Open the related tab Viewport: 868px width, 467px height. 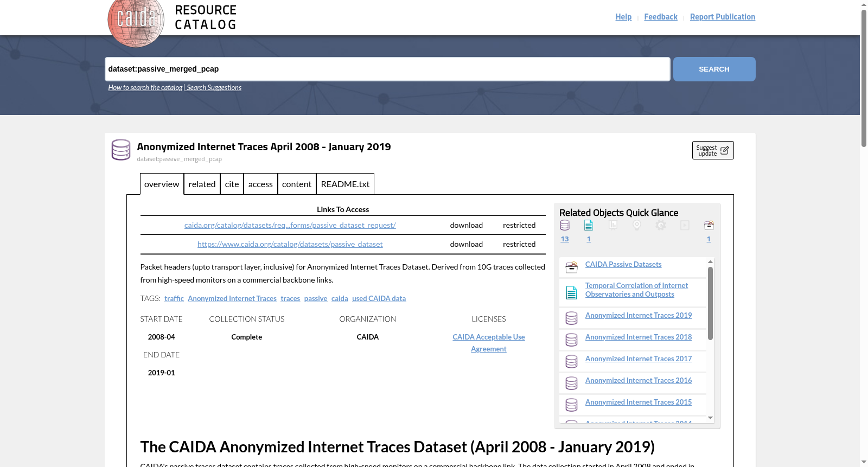(x=202, y=184)
